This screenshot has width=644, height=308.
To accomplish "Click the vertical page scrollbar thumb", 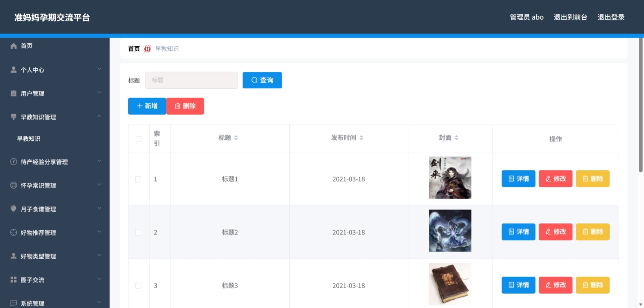I will [641, 105].
